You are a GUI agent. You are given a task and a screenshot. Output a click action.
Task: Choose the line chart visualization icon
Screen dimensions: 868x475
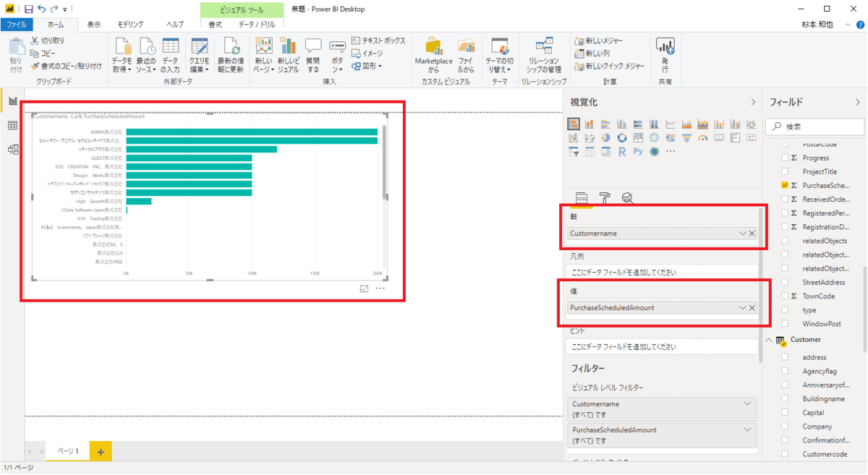click(x=671, y=124)
